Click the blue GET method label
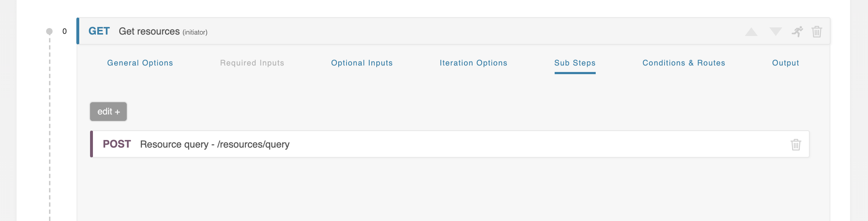Screen dimensions: 868x221 [99, 31]
